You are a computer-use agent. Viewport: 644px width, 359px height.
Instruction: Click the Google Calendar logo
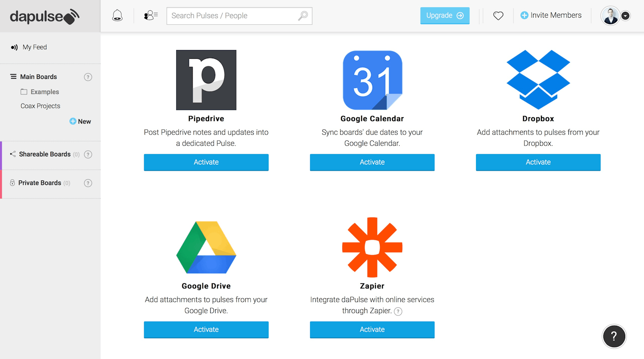(x=372, y=80)
